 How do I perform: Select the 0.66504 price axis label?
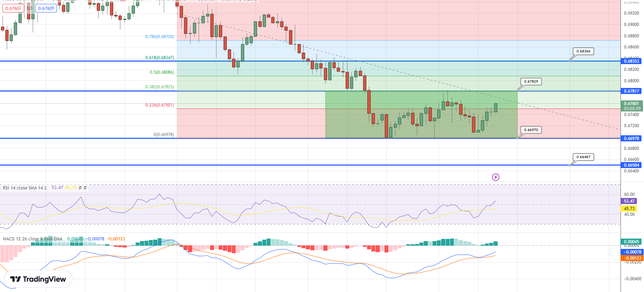pos(631,165)
